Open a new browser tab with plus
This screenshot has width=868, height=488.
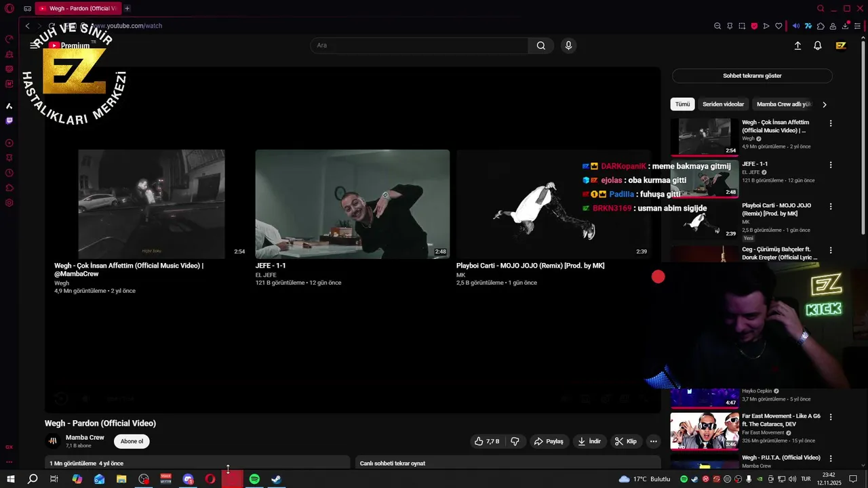pyautogui.click(x=127, y=8)
